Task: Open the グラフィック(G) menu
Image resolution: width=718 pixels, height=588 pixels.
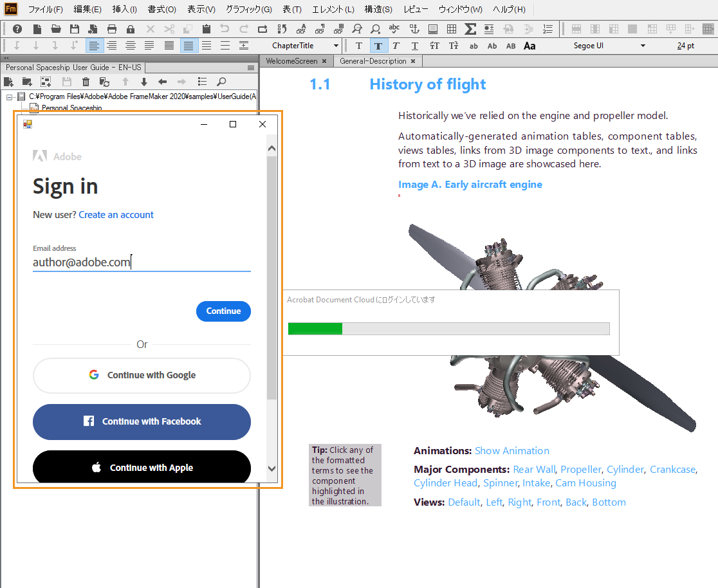Action: click(248, 10)
